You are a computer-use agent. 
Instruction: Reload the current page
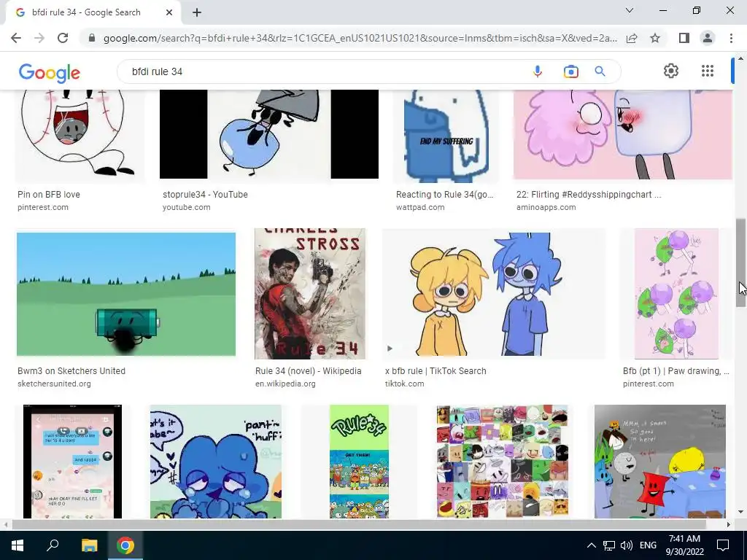pyautogui.click(x=63, y=38)
